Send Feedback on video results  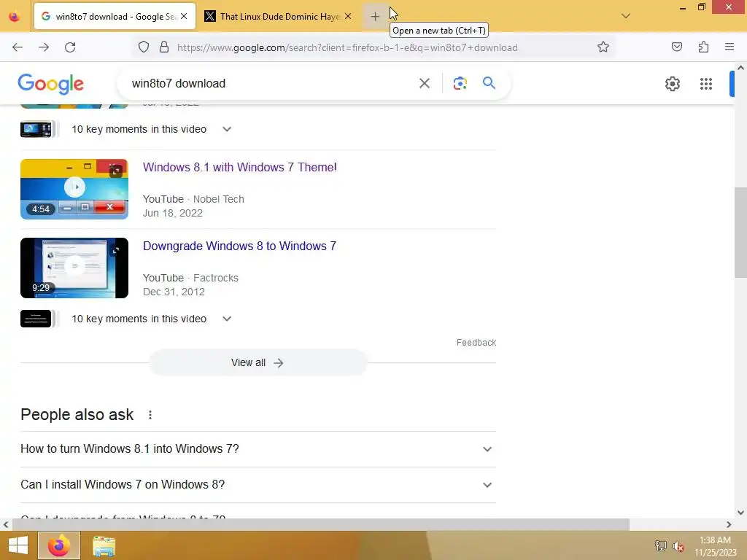click(x=476, y=343)
